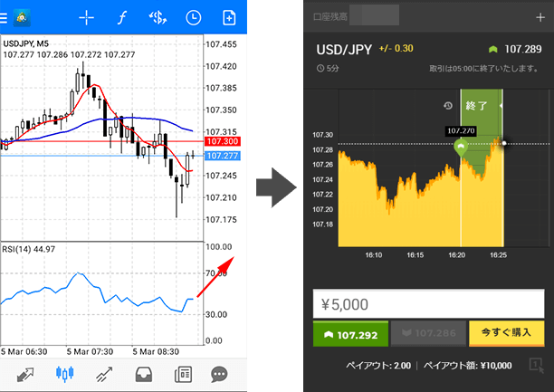
Task: Switch to the candlestick Chart tab
Action: click(64, 374)
